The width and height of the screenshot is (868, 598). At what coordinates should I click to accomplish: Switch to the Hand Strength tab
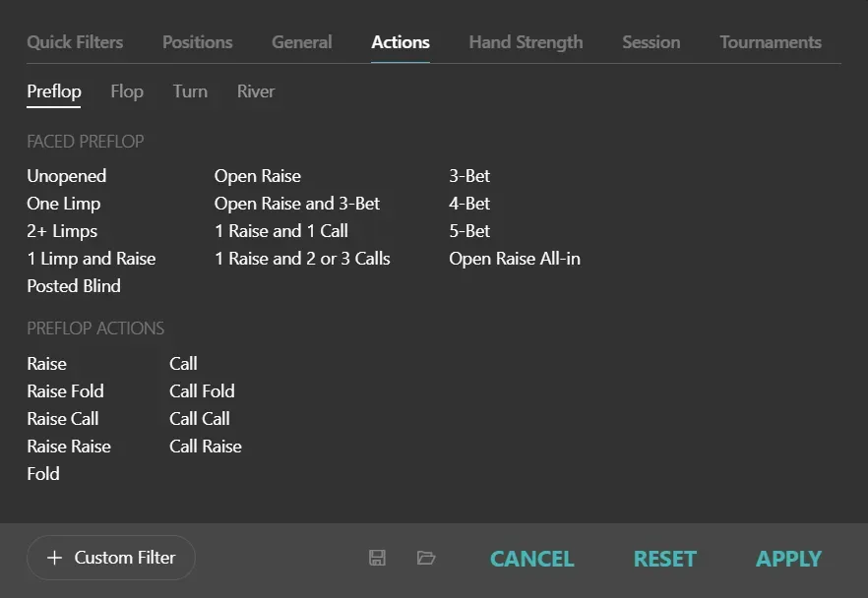click(x=526, y=42)
